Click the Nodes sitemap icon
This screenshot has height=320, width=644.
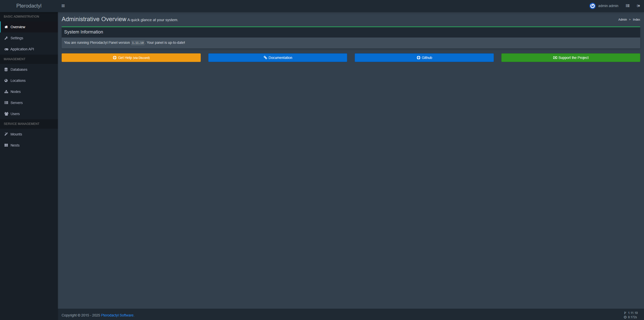click(x=6, y=92)
